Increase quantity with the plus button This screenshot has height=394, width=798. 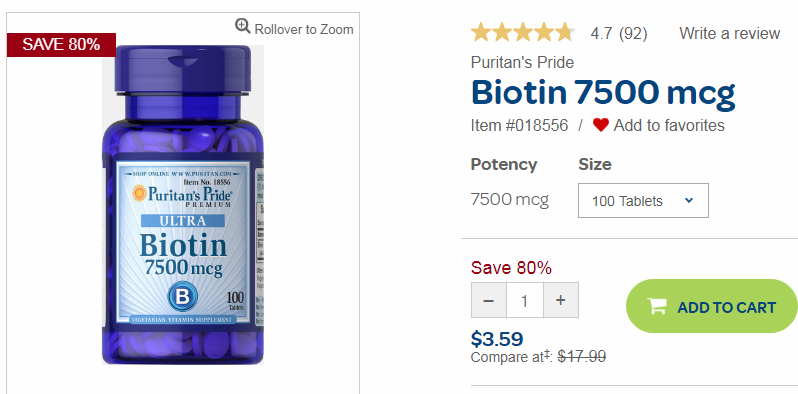point(561,300)
